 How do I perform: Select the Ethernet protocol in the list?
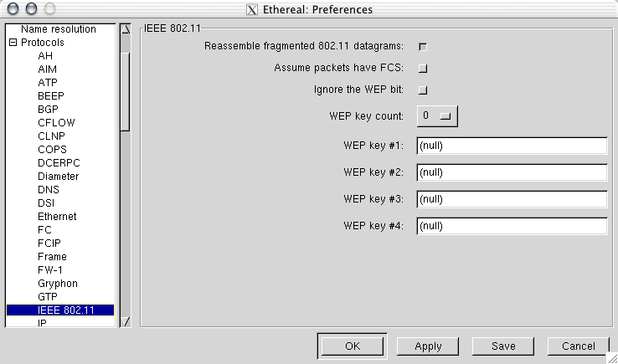tap(57, 216)
